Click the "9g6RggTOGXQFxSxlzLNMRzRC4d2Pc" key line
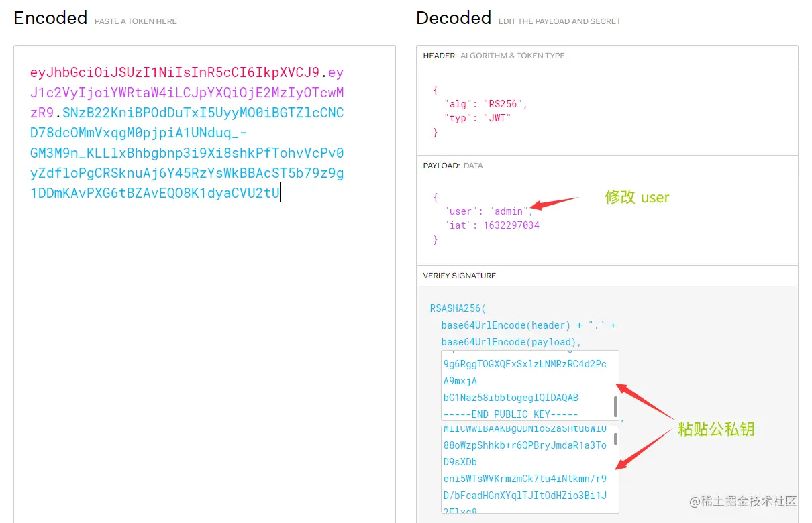Image resolution: width=812 pixels, height=523 pixels. coord(525,365)
